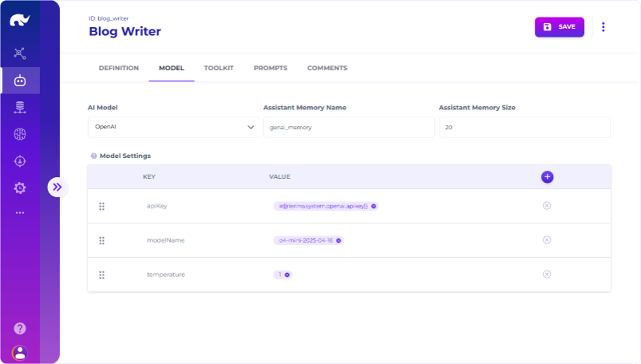Remove the apikey value chip
The height and width of the screenshot is (364, 641).
[x=374, y=206]
